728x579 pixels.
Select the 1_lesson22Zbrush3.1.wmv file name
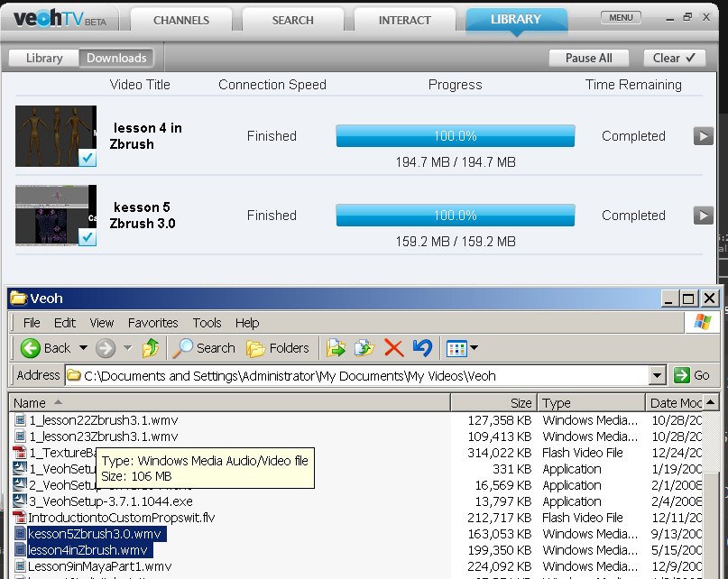click(x=104, y=420)
